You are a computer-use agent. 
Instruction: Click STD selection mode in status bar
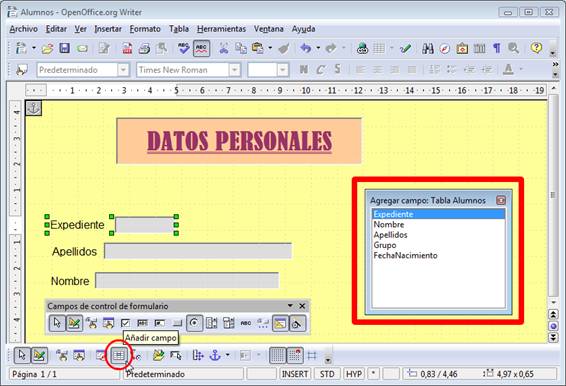(x=327, y=374)
